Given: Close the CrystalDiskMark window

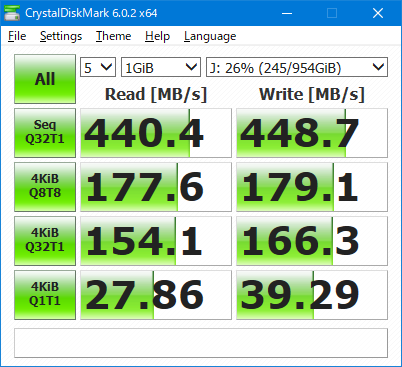Looking at the screenshot, I should 378,13.
